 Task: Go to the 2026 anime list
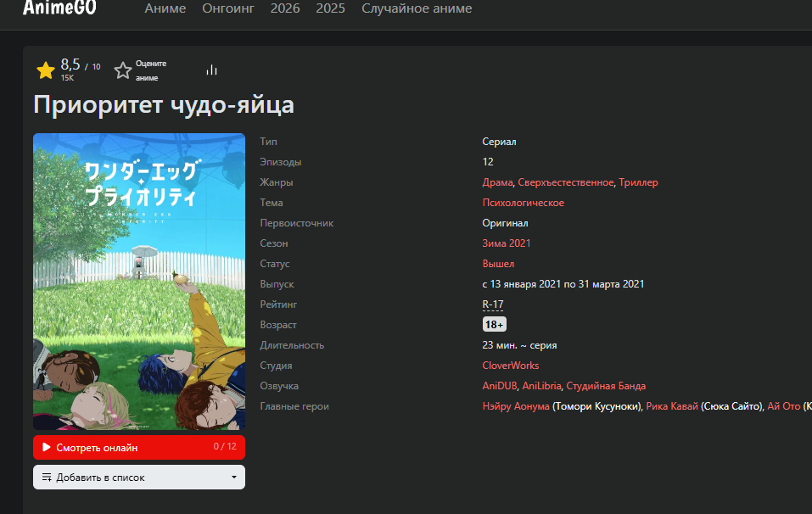(x=285, y=8)
